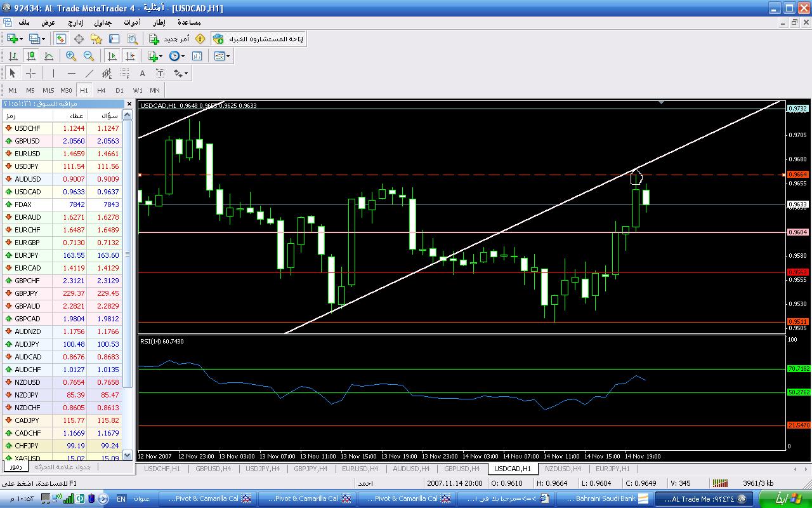The height and width of the screenshot is (508, 812).
Task: Draw a vertical line tool
Action: tap(53, 73)
